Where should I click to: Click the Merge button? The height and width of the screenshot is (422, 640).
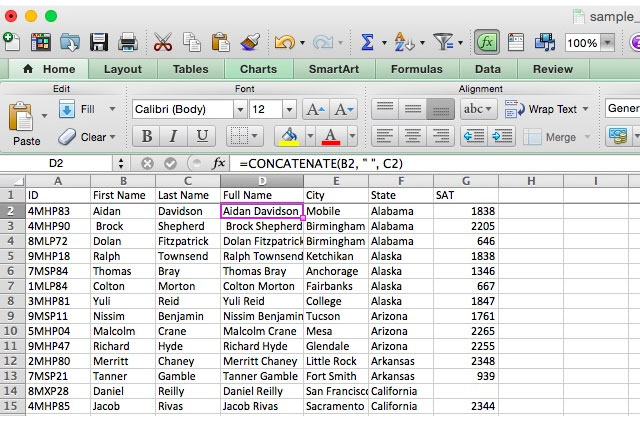tap(549, 137)
